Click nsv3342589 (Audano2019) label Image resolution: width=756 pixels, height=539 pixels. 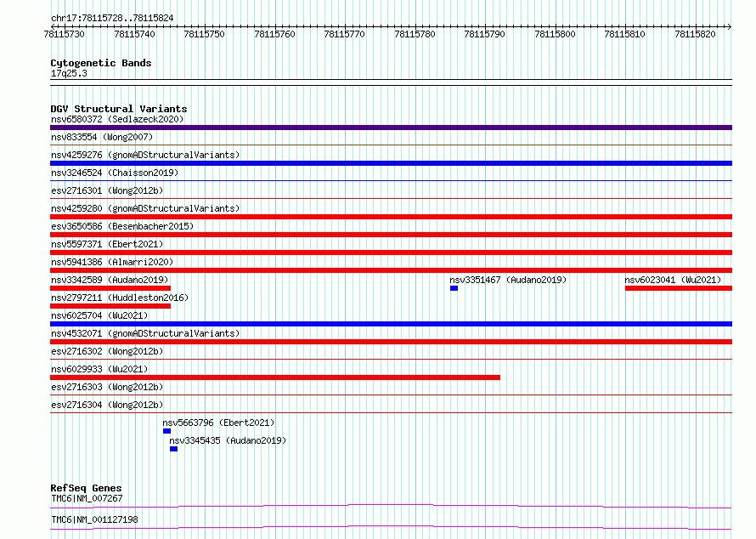110,280
